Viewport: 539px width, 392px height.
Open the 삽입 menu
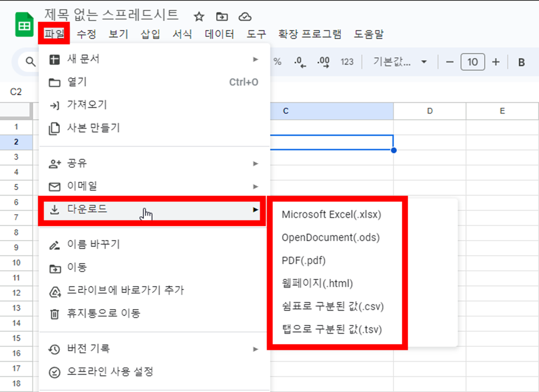(x=149, y=34)
